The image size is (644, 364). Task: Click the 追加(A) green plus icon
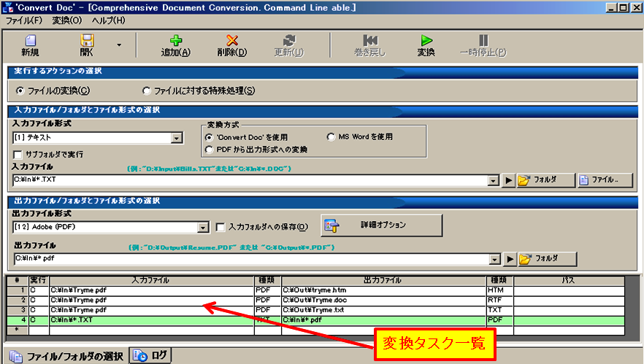[176, 40]
